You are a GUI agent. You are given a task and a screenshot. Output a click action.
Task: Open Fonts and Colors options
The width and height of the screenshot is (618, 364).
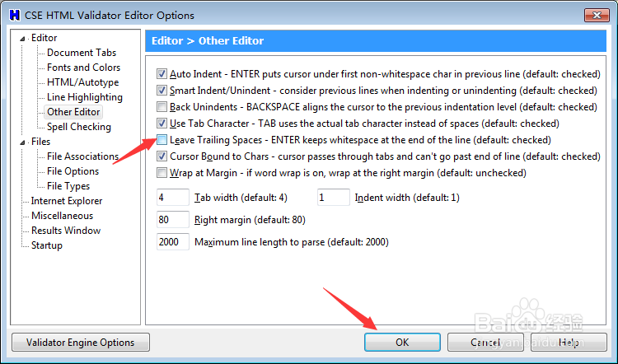point(83,68)
